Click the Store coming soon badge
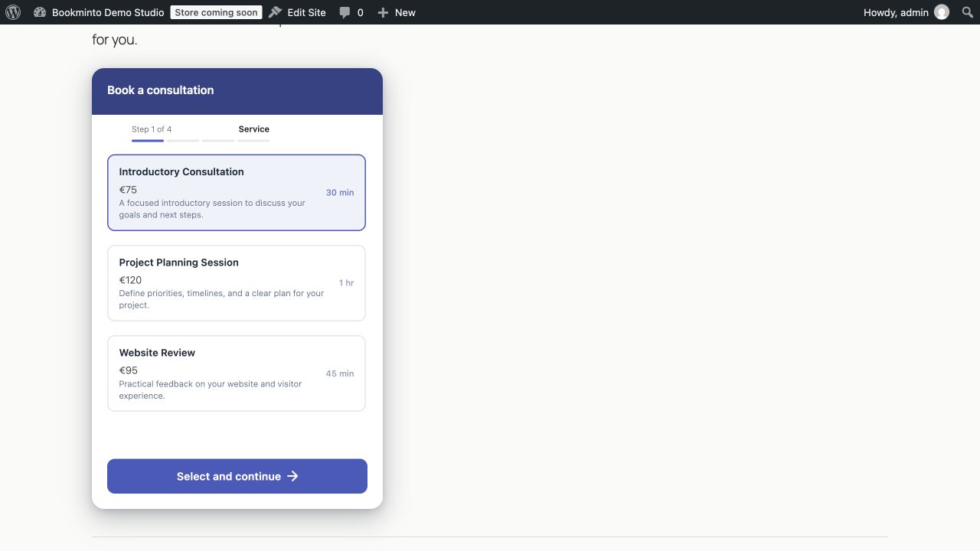The image size is (980, 551). (216, 12)
